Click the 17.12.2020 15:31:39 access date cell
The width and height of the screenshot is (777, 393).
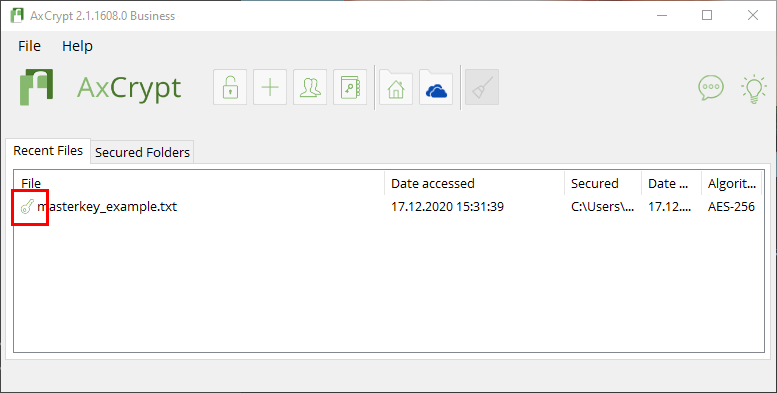click(x=447, y=207)
